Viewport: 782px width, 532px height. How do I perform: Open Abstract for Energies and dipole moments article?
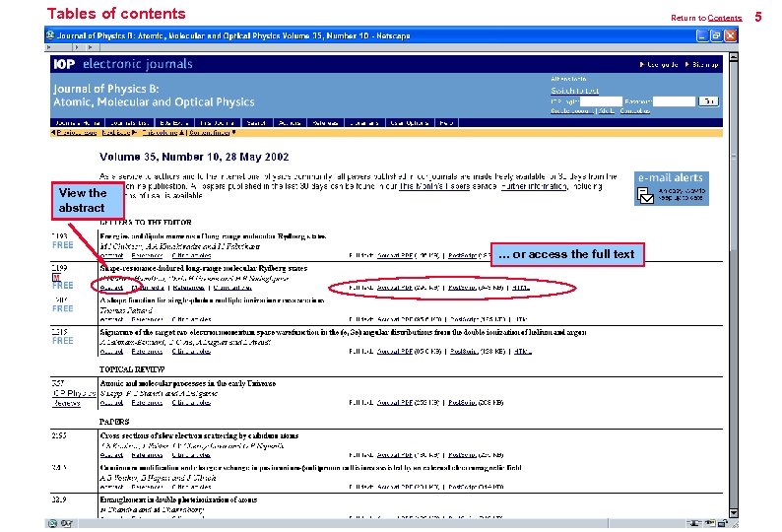point(111,255)
